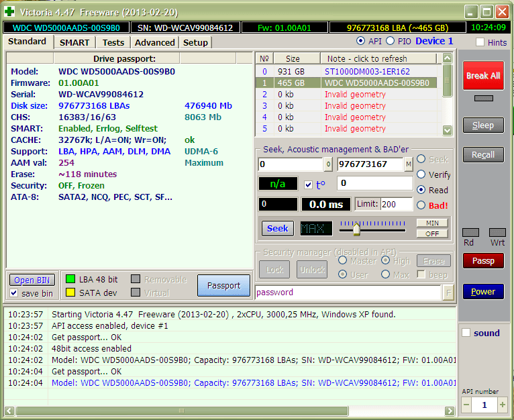
Task: Enable the sound checkbox
Action: pyautogui.click(x=466, y=333)
